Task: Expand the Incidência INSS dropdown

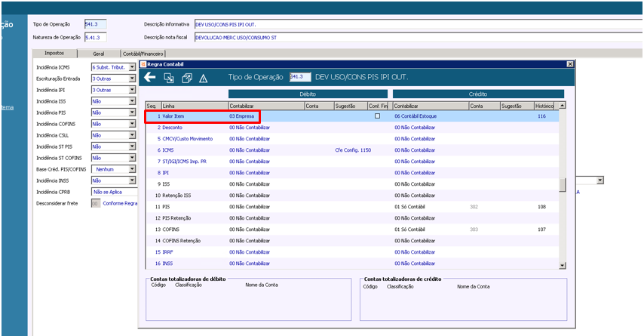Action: [x=132, y=180]
